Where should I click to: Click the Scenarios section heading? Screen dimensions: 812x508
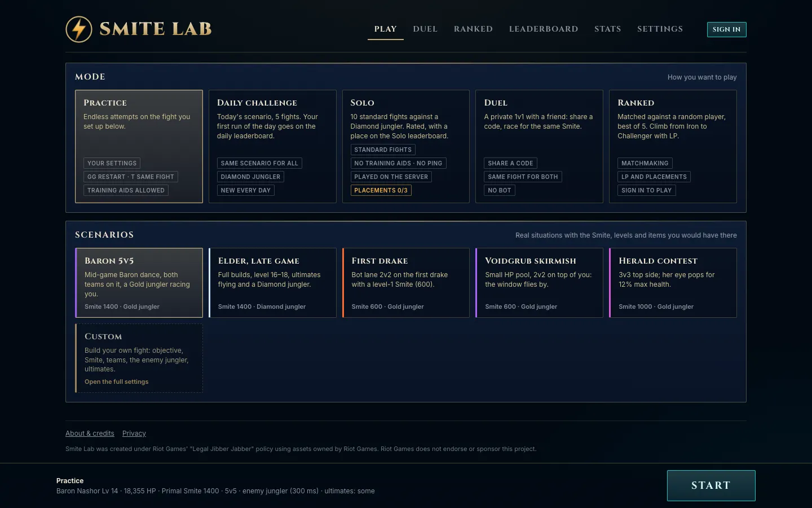104,235
